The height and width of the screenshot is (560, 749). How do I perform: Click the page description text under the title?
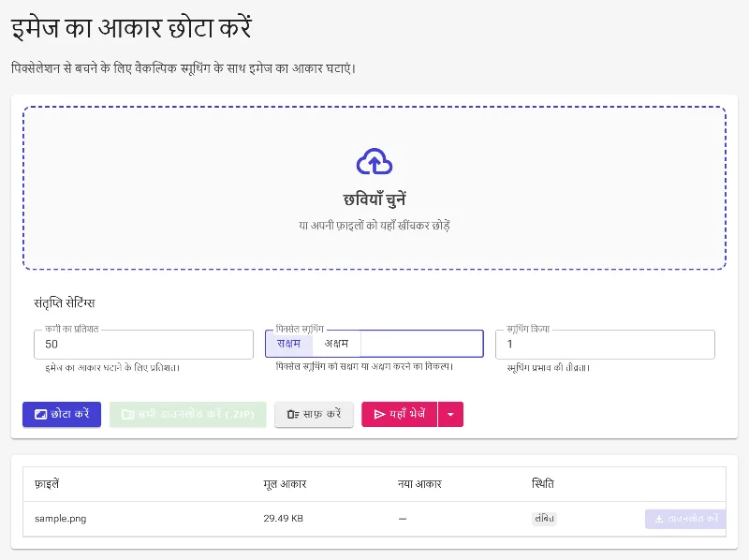click(x=184, y=68)
